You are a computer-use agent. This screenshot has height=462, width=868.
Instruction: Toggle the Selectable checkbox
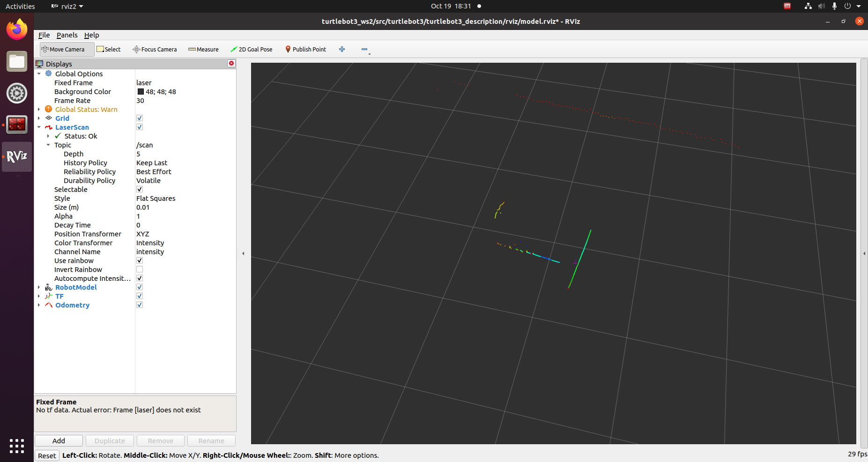(140, 189)
